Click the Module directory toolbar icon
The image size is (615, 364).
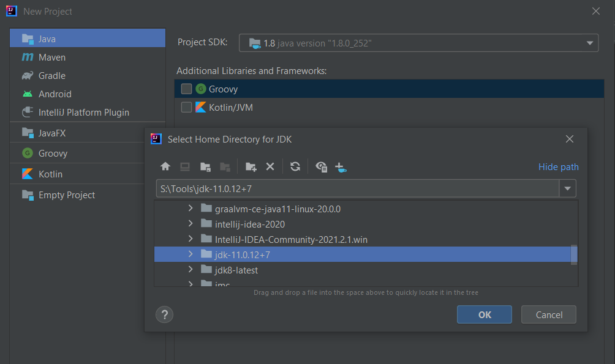225,167
